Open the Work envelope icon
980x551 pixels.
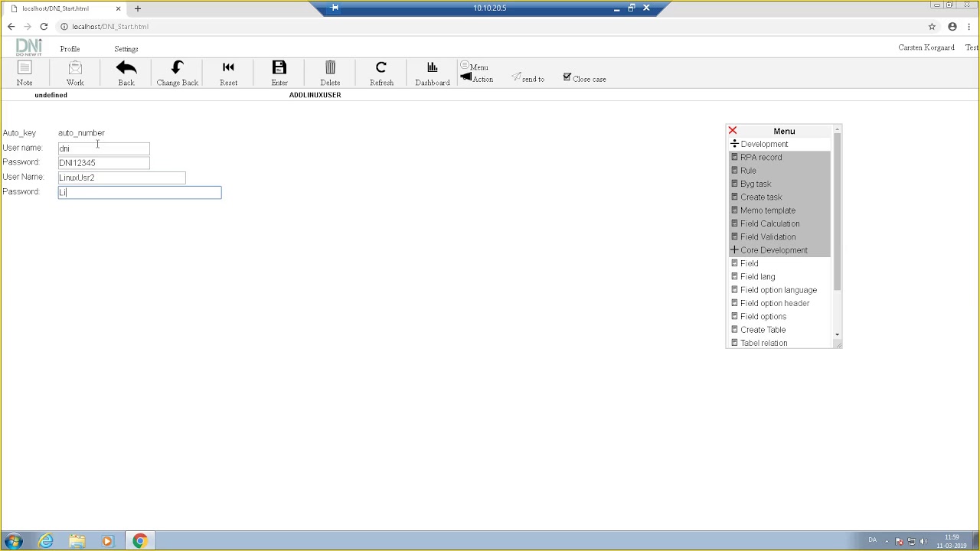click(75, 73)
